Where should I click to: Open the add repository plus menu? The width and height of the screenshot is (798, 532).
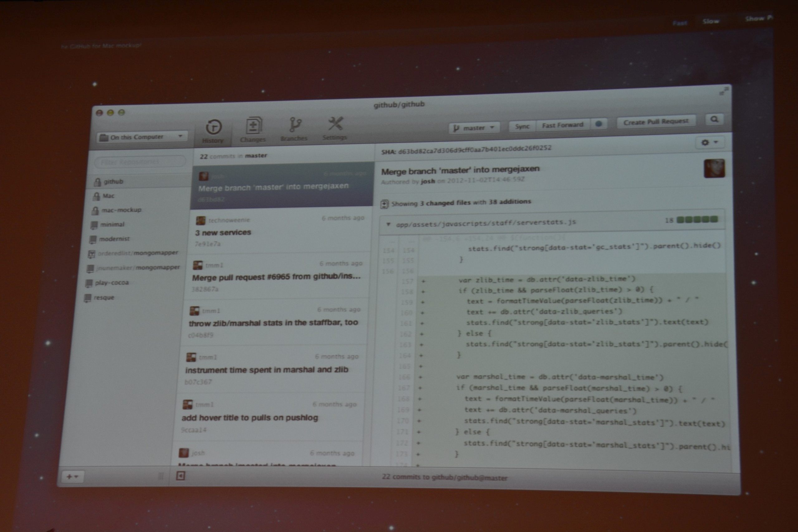(x=72, y=477)
